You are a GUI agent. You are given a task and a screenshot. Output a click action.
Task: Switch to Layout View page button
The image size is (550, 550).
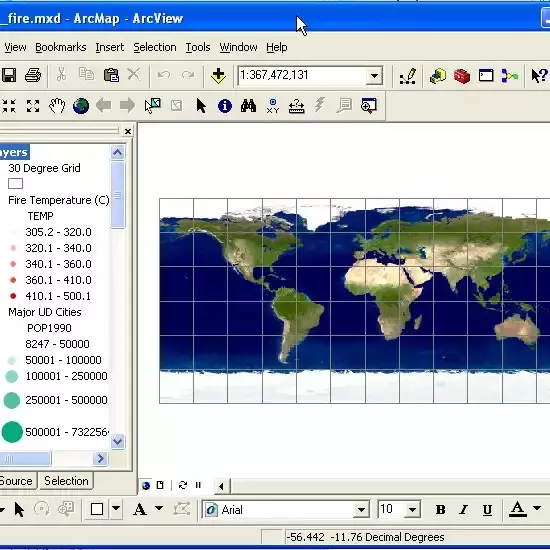160,485
